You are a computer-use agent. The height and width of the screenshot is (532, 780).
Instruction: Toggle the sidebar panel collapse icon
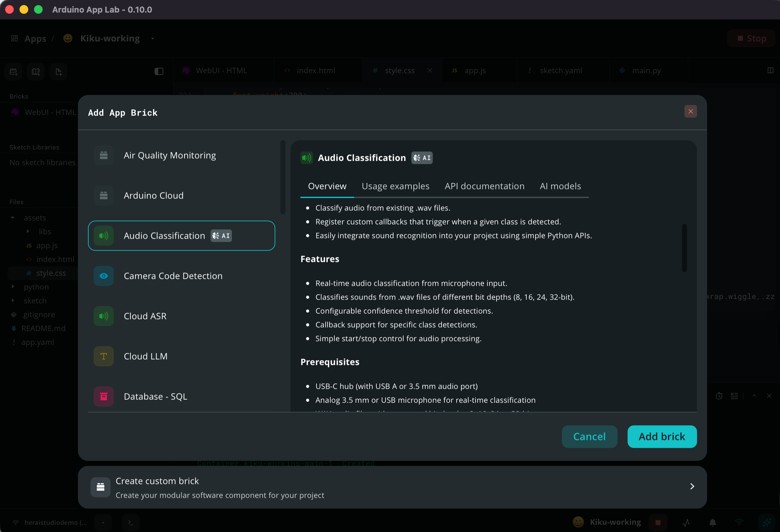pos(159,72)
